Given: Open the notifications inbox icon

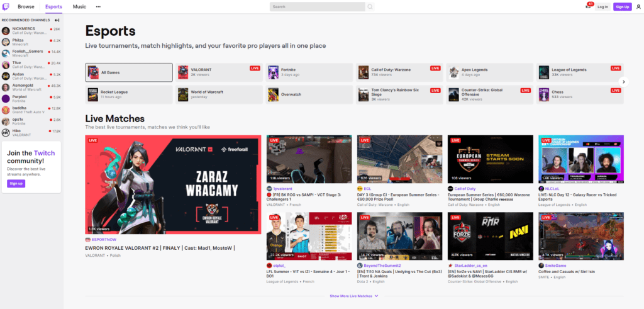Looking at the screenshot, I should click(588, 7).
